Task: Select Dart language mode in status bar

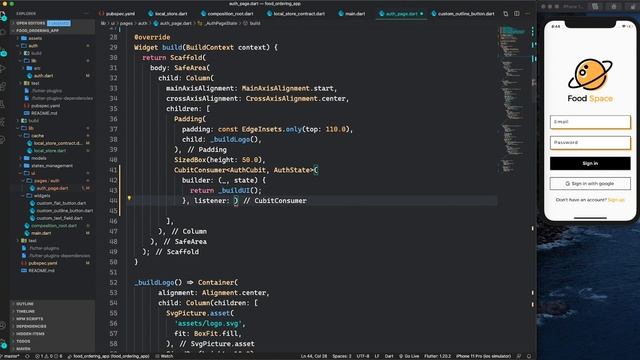Action: (389, 356)
